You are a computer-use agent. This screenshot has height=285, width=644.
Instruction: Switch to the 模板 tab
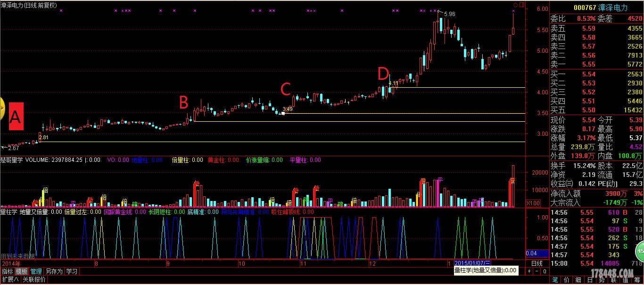pyautogui.click(x=22, y=271)
